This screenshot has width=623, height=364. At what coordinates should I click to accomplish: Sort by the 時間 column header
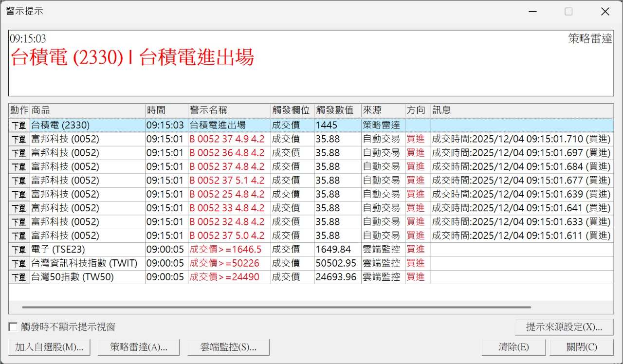tap(166, 110)
